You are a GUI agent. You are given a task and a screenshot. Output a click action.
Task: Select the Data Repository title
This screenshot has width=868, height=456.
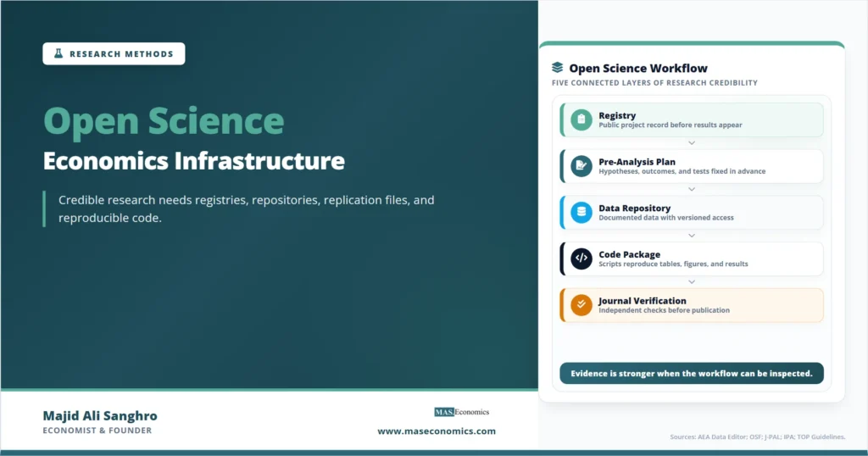tap(634, 208)
